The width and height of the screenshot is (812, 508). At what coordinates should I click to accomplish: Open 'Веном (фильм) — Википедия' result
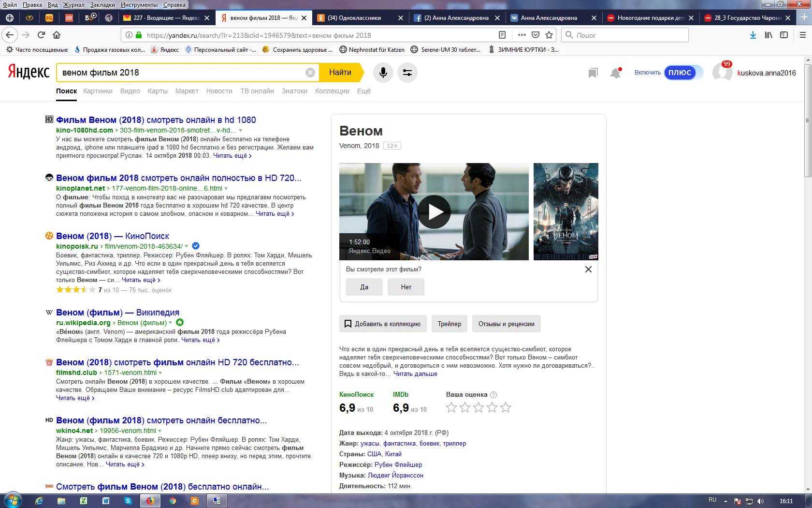click(117, 313)
